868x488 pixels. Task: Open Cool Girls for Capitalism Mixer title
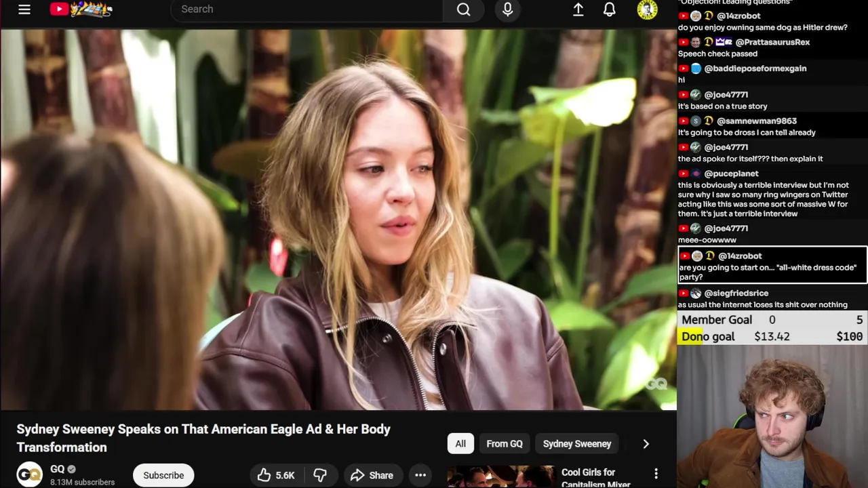tap(595, 478)
